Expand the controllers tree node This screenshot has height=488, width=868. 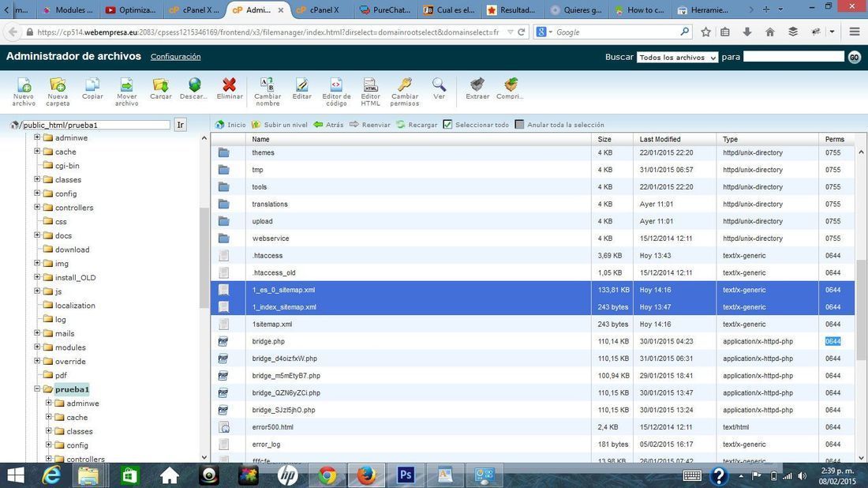point(37,207)
